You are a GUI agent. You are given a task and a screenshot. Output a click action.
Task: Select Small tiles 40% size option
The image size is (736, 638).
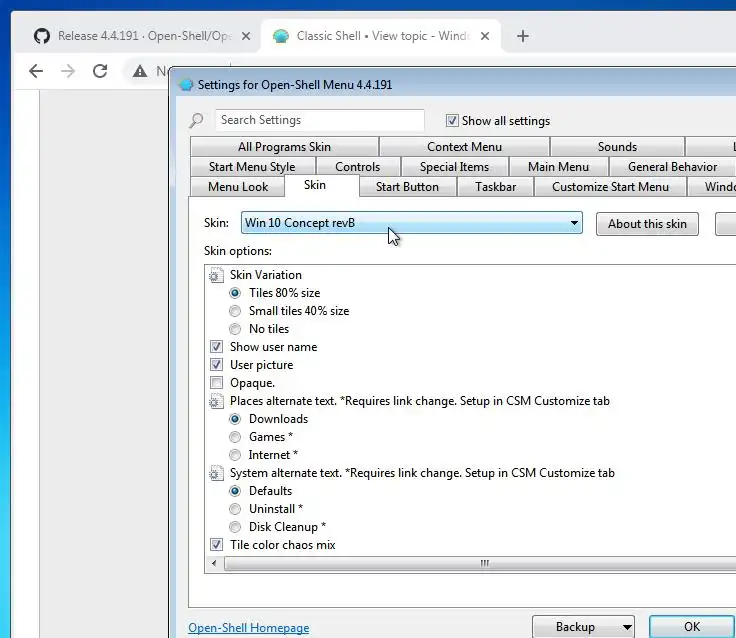(x=235, y=311)
